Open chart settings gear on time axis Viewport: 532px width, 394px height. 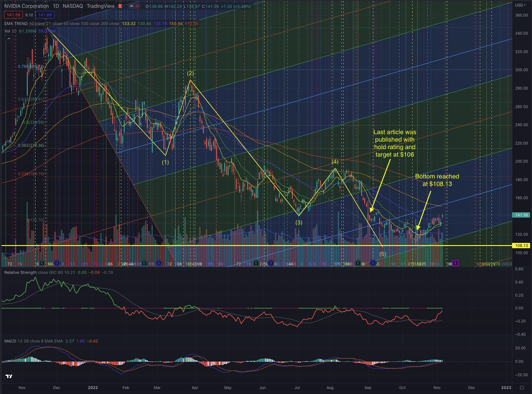click(522, 388)
